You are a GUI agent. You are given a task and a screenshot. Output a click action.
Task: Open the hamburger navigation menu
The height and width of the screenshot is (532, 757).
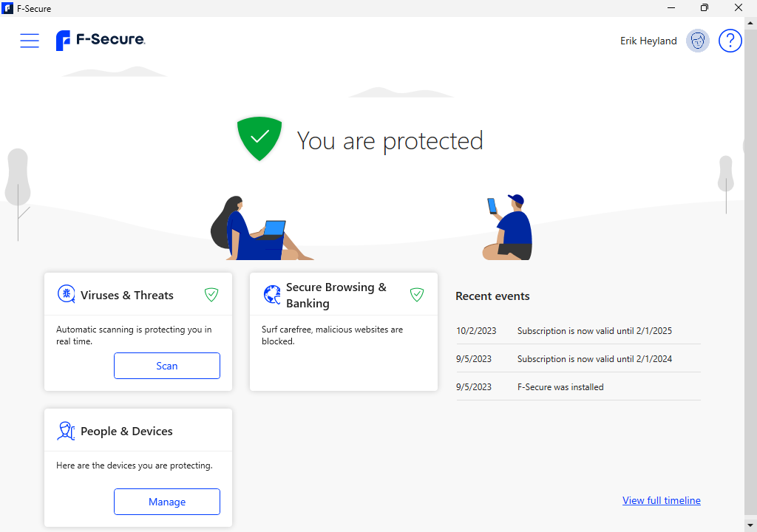(30, 41)
